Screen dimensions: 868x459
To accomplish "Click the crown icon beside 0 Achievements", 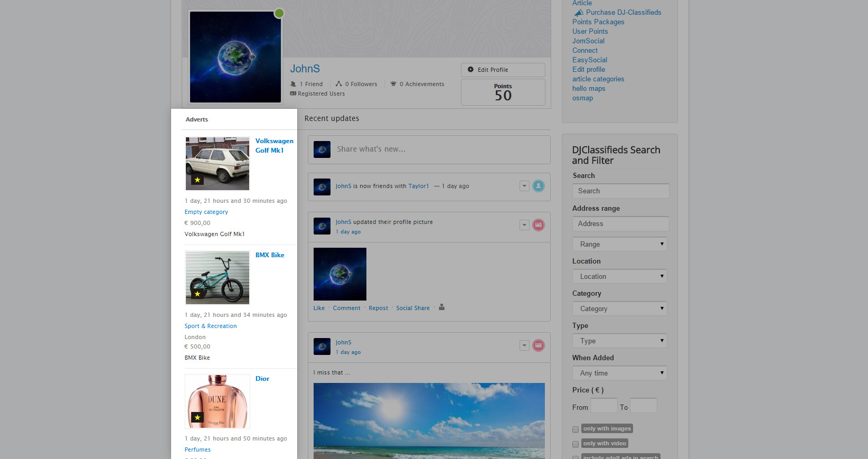I will pos(393,84).
